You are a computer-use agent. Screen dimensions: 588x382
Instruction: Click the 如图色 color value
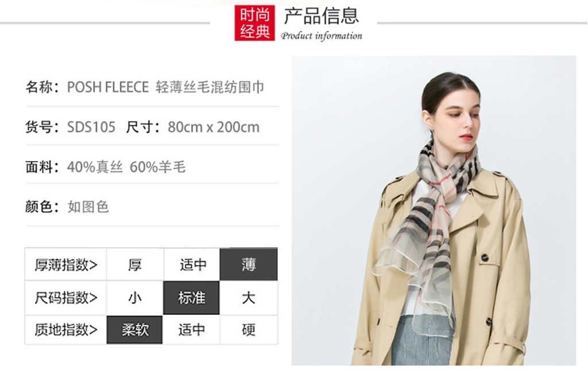[88, 206]
